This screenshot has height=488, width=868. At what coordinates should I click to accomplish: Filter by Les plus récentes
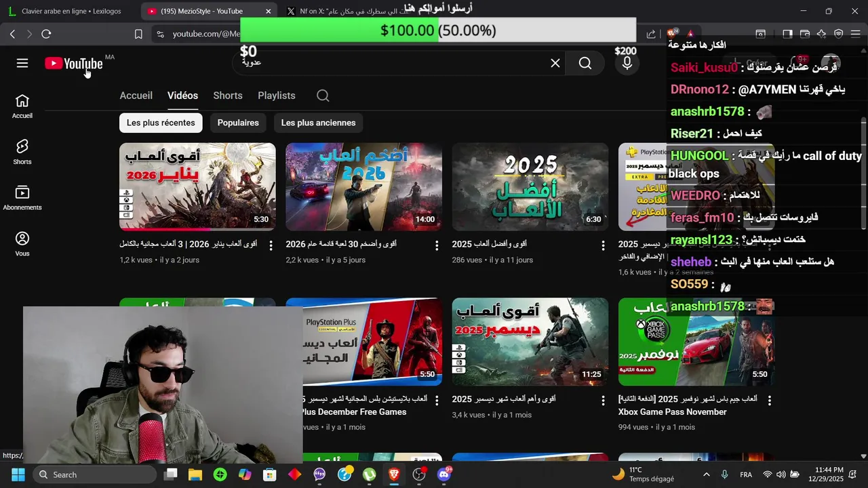pos(161,123)
